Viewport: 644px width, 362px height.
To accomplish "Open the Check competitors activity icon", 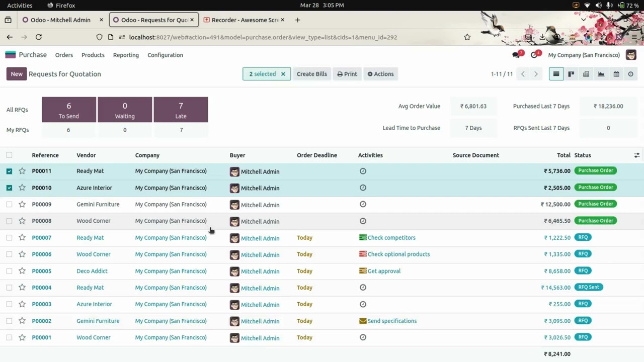I will (363, 237).
